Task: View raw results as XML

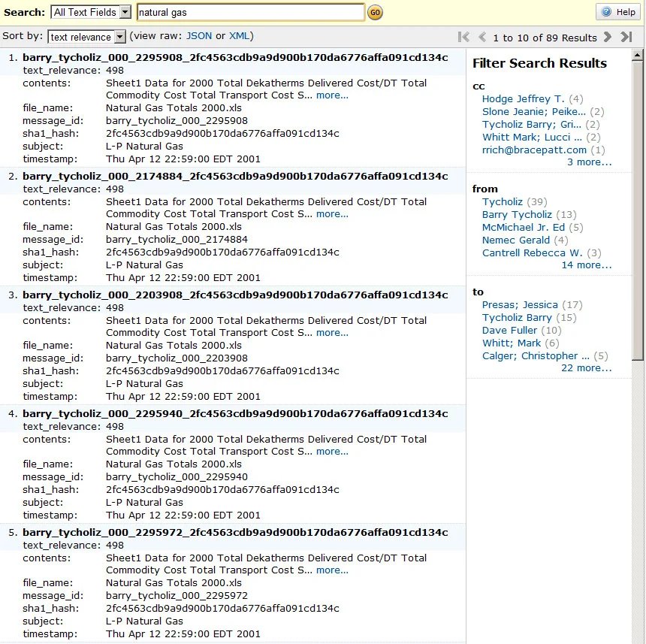Action: 240,35
